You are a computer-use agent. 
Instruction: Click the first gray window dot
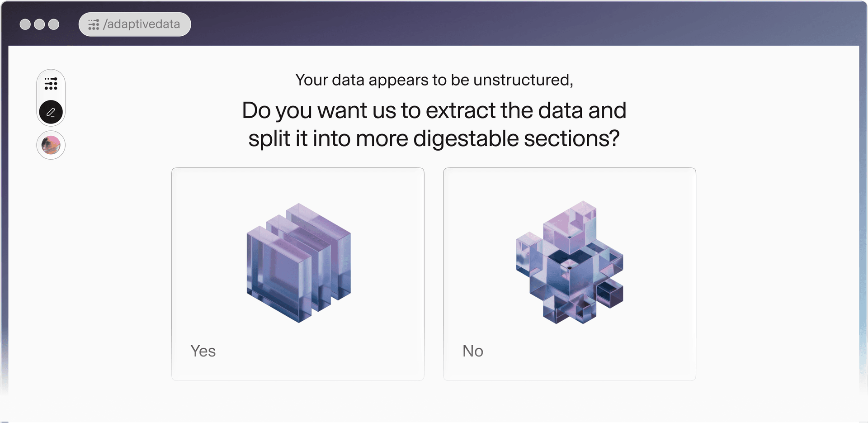(25, 24)
